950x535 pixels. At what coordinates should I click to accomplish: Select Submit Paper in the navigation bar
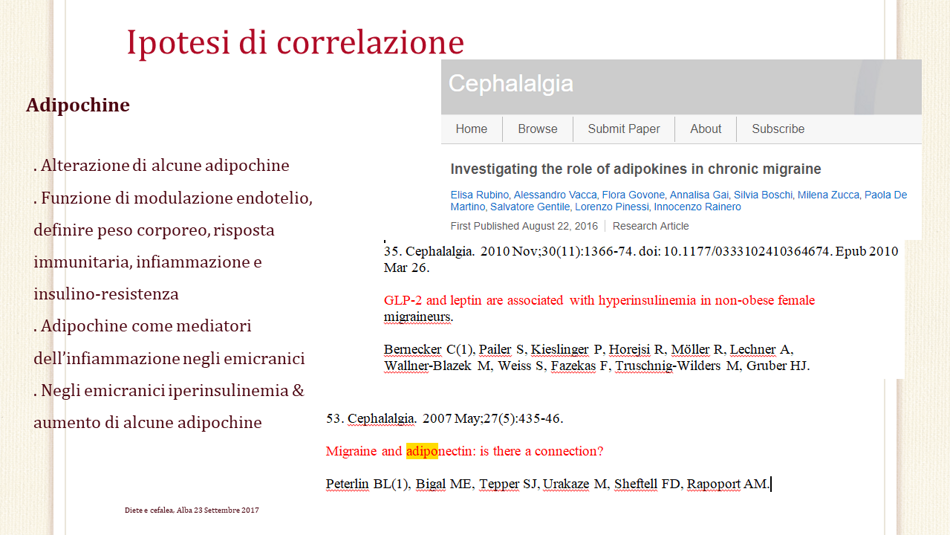(x=623, y=129)
